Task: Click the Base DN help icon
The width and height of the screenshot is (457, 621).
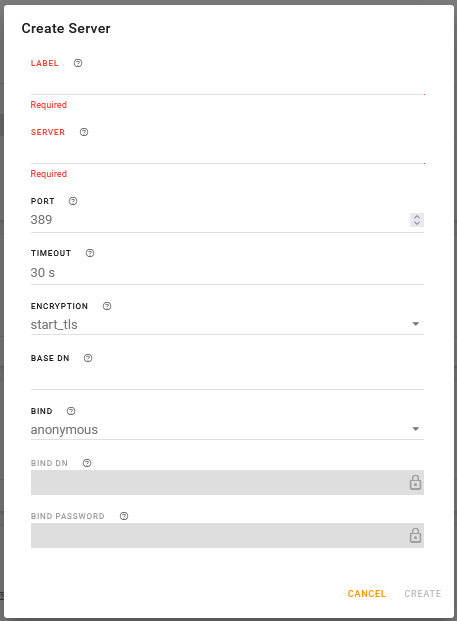Action: pos(88,358)
